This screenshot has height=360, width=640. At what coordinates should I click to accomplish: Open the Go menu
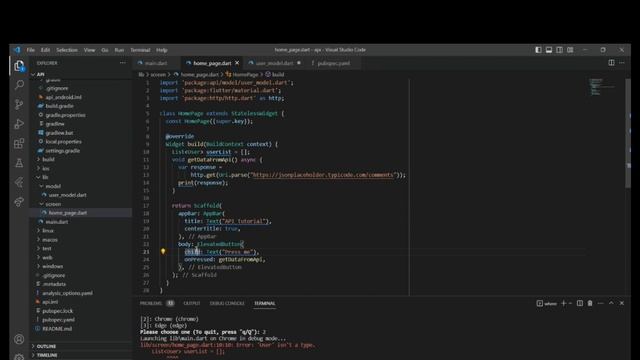pos(105,50)
